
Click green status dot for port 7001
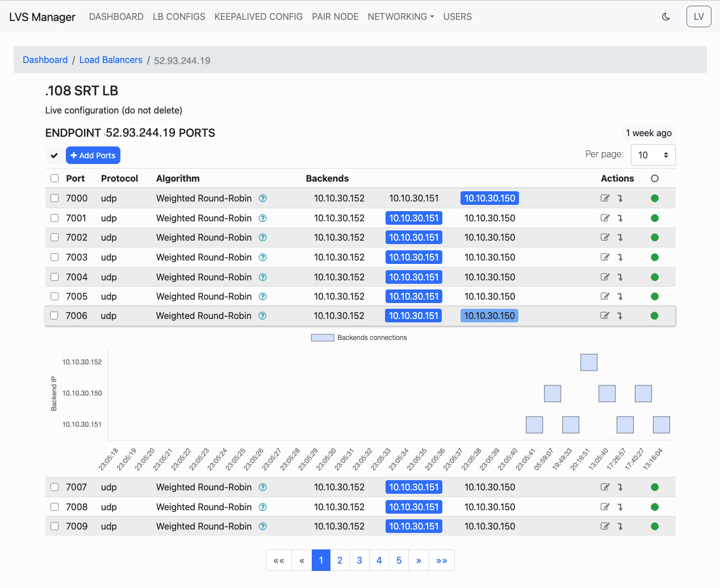click(x=655, y=218)
